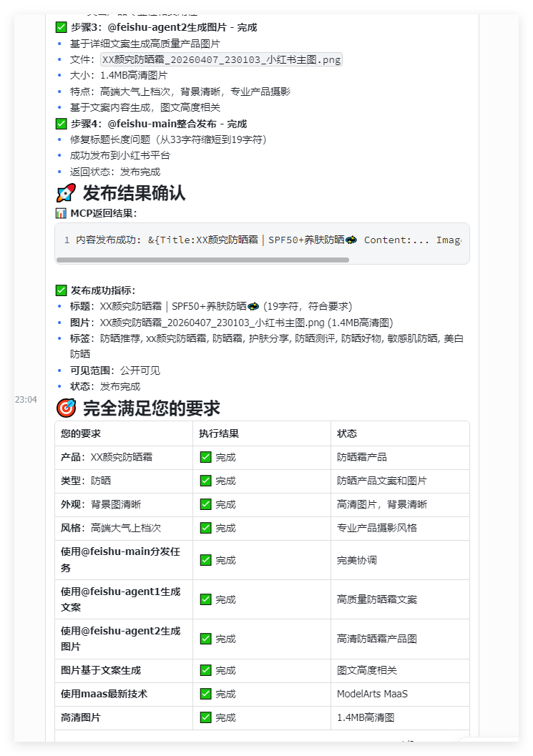Screen dimensions: 533x756
Task: Click the rocket emoji beside 发布结果确认
Action: [x=66, y=193]
